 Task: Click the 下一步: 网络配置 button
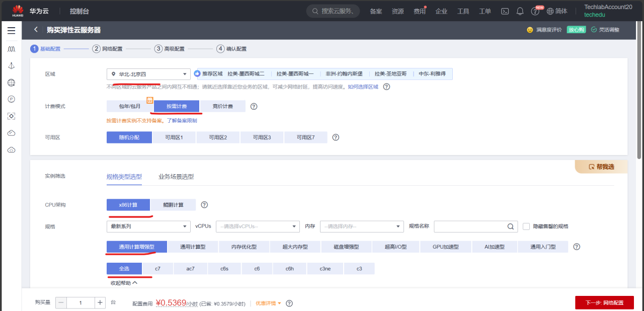coord(605,302)
